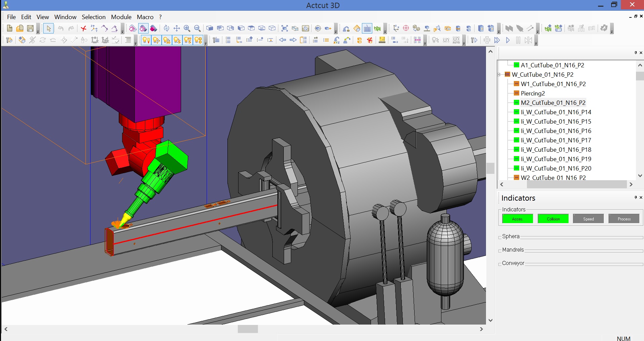Collapse the W_CutTube_01_N16_P2 tree node
The image size is (644, 341).
(x=499, y=75)
